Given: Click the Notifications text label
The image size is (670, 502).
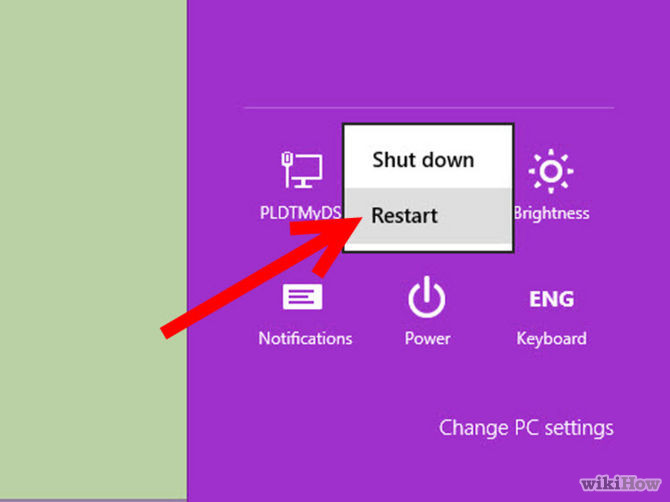Looking at the screenshot, I should (x=305, y=338).
